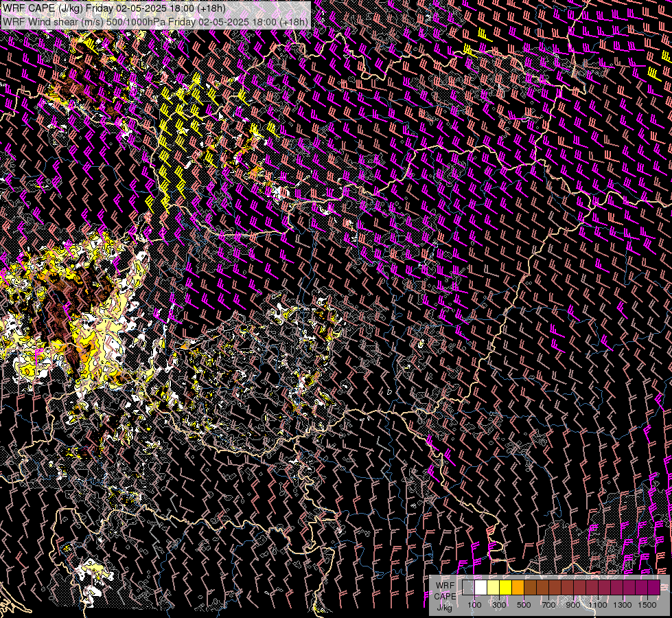
Task: Click the WRF CAPE title line
Action: tap(114, 8)
